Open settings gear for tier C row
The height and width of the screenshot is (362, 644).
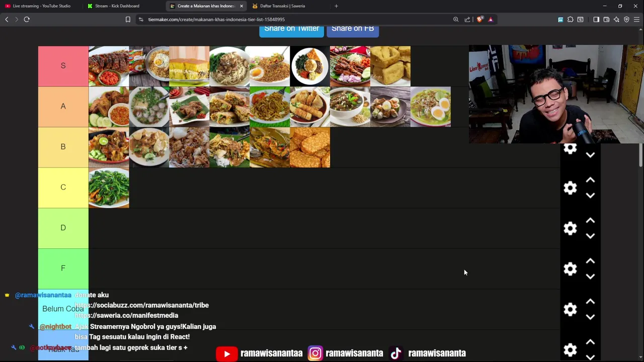coord(570,188)
